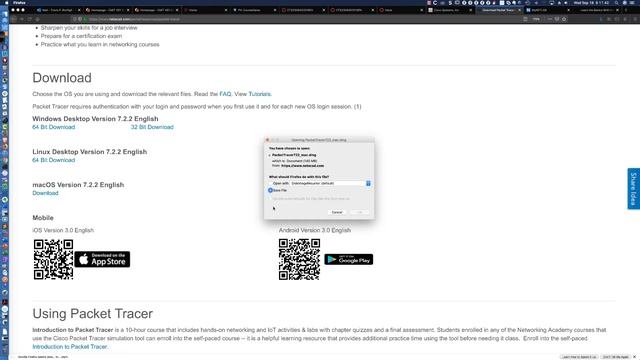This screenshot has width=640, height=360.
Task: Click the Google Play badge
Action: [349, 259]
